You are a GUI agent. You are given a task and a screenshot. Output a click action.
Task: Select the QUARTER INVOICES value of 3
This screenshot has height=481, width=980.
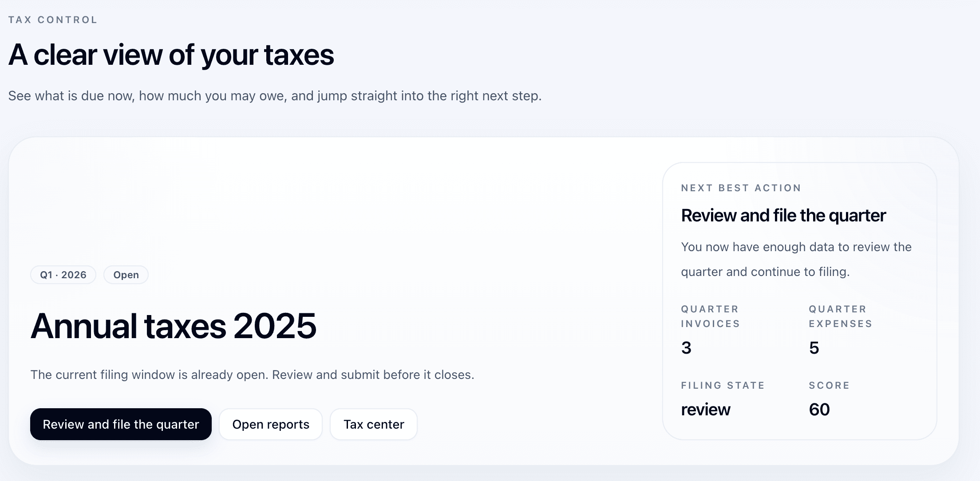tap(686, 348)
